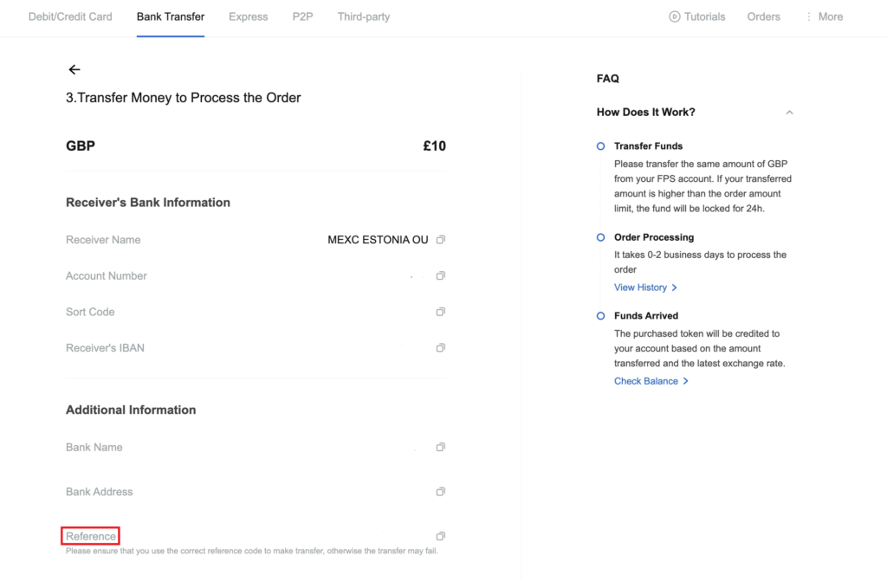
Task: Copy the Bank Address
Action: pos(441,491)
